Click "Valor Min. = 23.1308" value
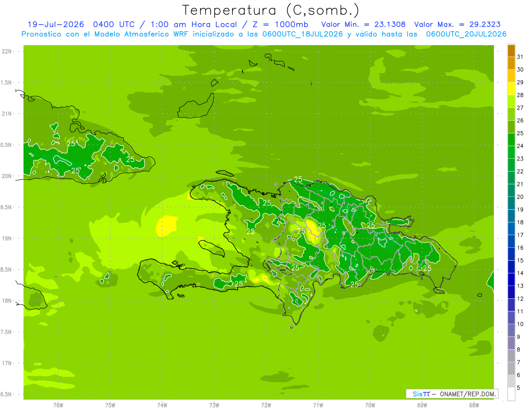This screenshot has height=411, width=532. click(363, 24)
